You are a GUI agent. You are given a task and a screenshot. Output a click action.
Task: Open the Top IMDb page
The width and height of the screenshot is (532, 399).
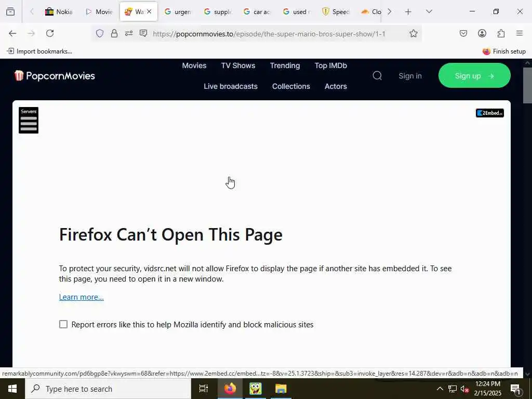(331, 65)
